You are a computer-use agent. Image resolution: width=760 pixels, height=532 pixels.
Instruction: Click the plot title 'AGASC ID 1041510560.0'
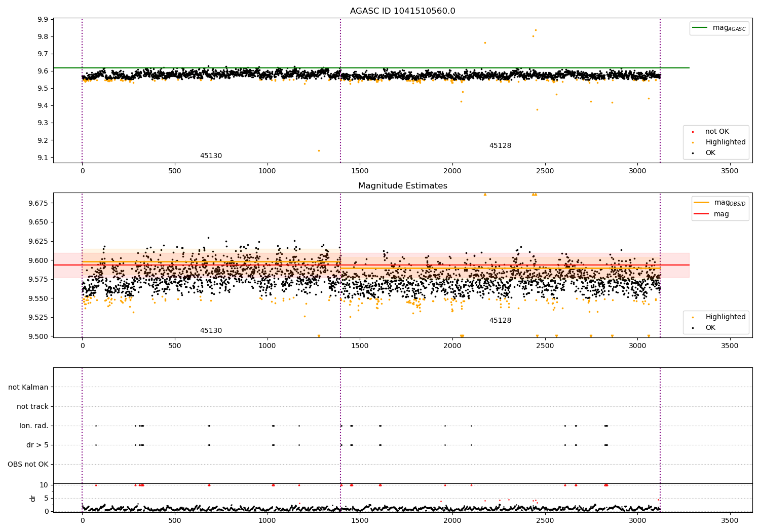click(402, 11)
